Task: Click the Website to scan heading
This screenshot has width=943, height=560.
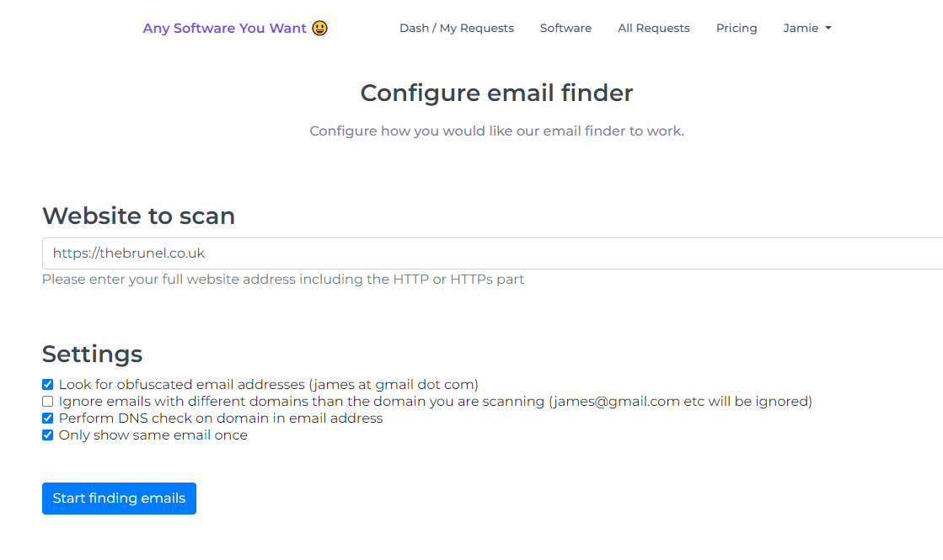Action: click(x=138, y=216)
